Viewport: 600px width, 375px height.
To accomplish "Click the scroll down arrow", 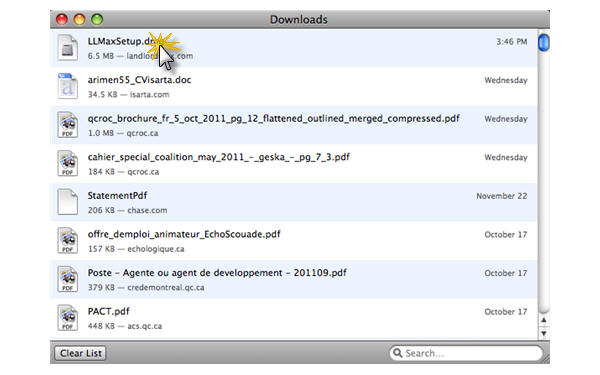I will click(543, 333).
